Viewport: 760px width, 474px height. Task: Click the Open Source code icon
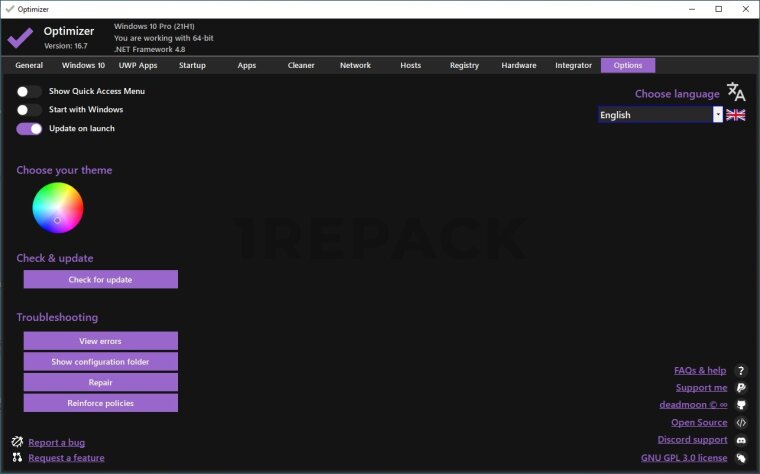pos(741,423)
